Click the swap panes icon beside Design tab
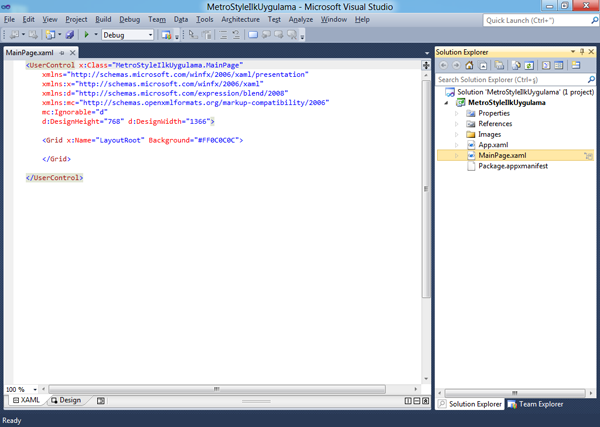The height and width of the screenshot is (427, 600). tap(101, 401)
